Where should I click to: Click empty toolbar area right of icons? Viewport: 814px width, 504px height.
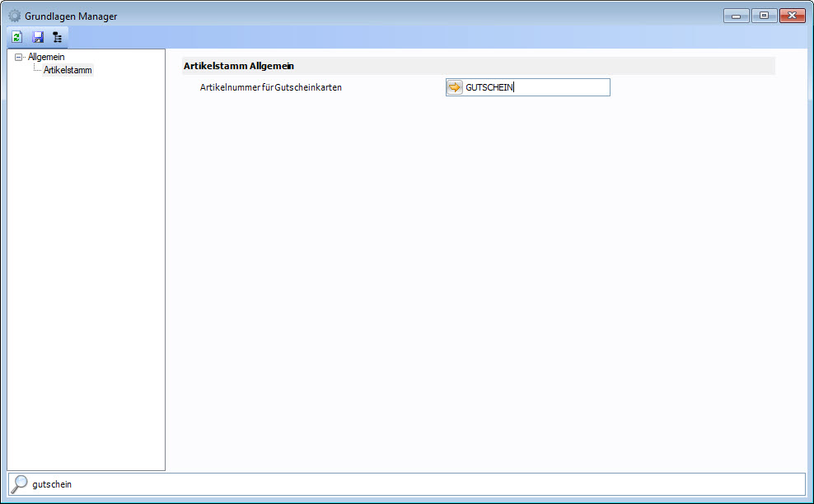pos(412,37)
